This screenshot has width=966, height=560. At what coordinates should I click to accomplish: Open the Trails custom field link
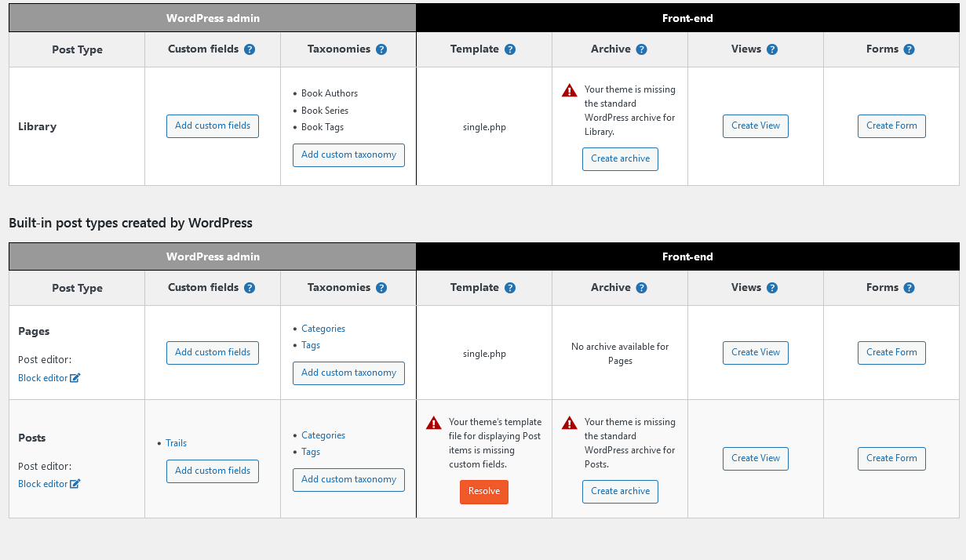[x=176, y=443]
